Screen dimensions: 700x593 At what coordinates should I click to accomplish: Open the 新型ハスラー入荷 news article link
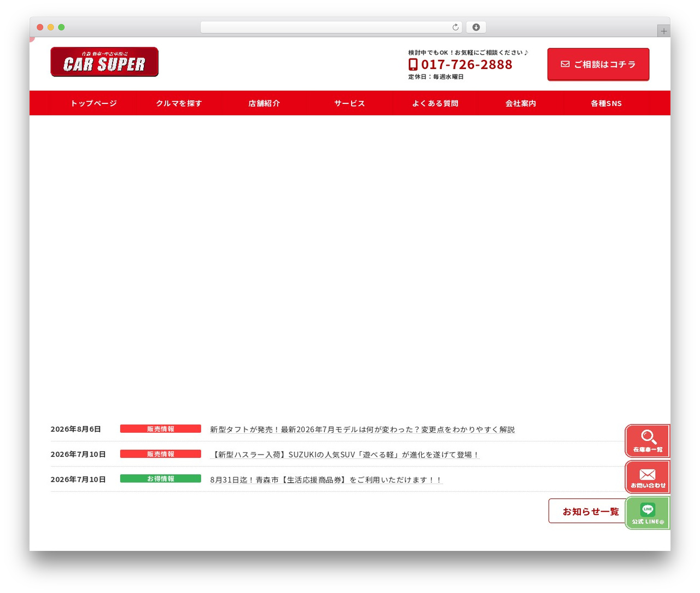click(344, 455)
